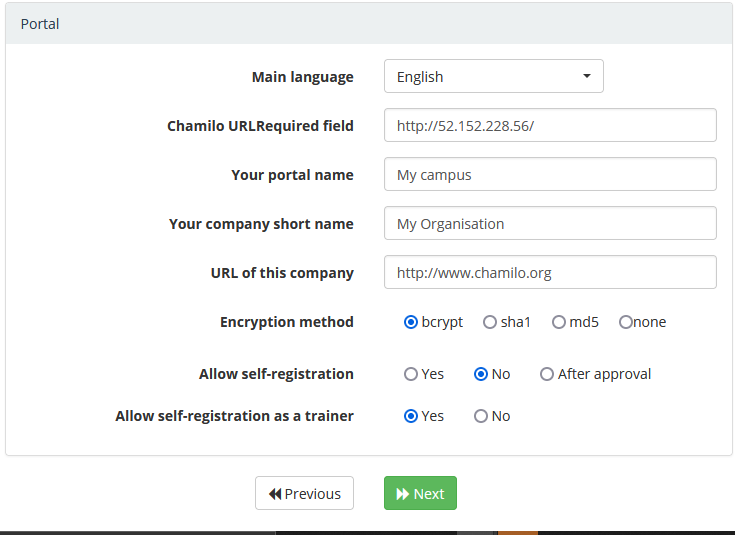Click the 'Encryption method' label

pos(287,322)
